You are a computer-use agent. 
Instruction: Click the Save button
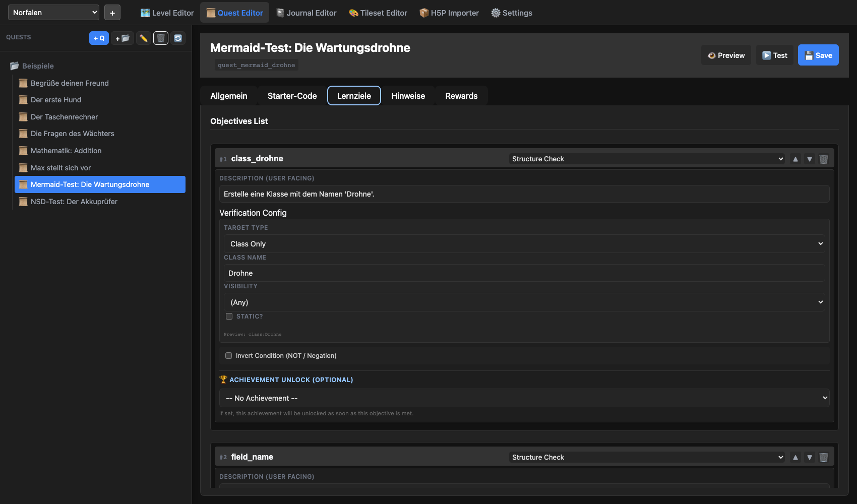tap(818, 55)
